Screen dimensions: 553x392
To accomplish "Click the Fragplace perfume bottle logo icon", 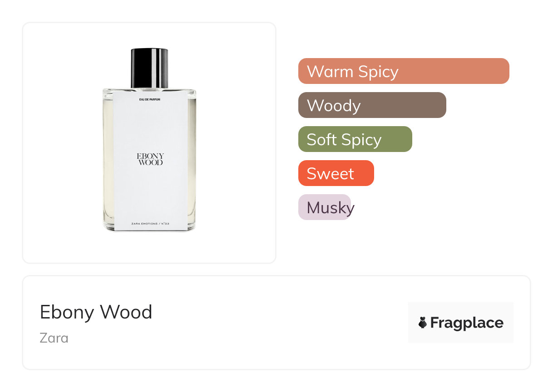I will (x=423, y=323).
